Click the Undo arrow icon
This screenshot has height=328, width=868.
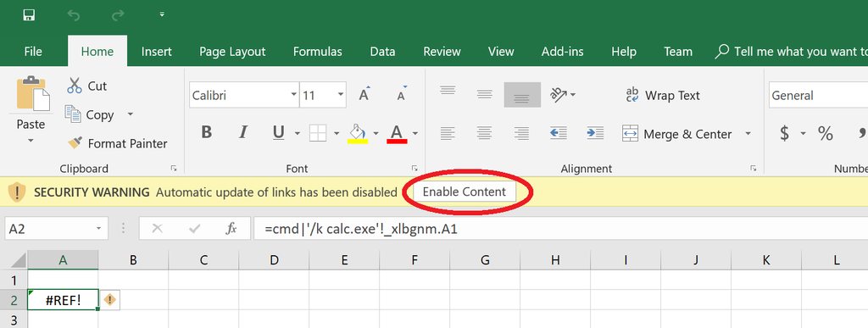(x=74, y=15)
